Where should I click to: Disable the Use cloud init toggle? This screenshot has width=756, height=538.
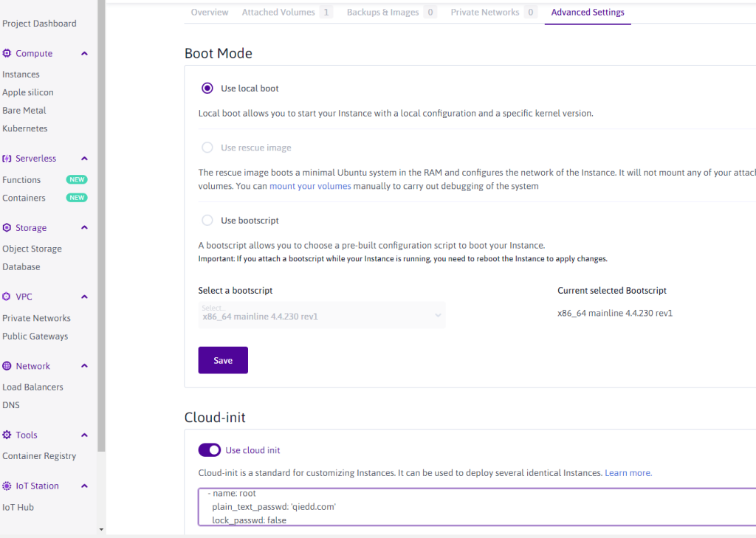209,449
